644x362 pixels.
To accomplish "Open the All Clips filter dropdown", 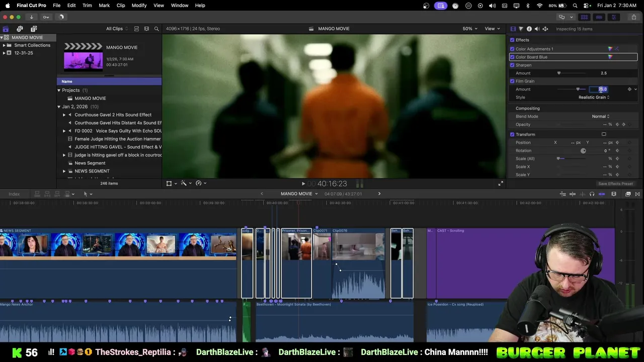I will click(x=116, y=29).
